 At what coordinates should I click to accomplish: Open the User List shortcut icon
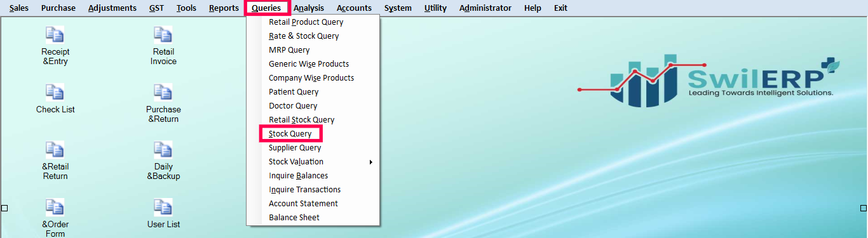163,213
